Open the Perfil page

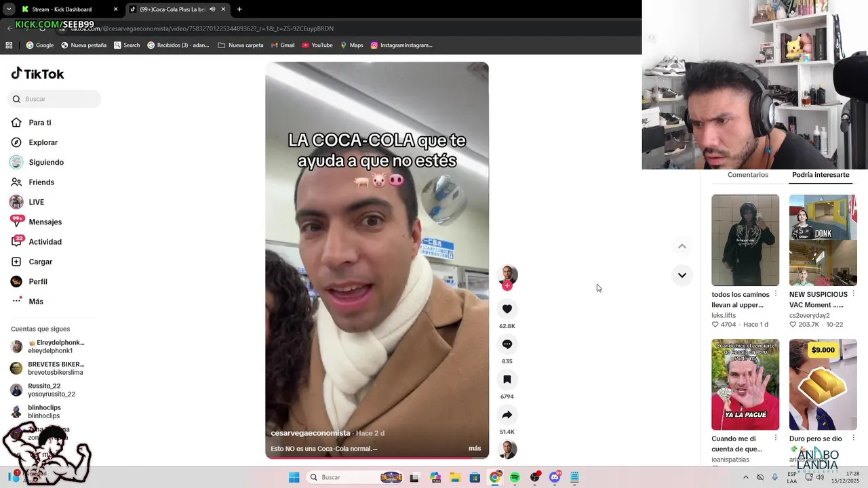(x=29, y=281)
